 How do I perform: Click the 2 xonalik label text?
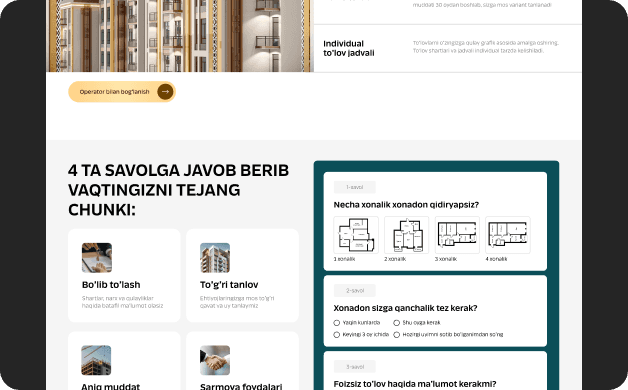pos(395,259)
